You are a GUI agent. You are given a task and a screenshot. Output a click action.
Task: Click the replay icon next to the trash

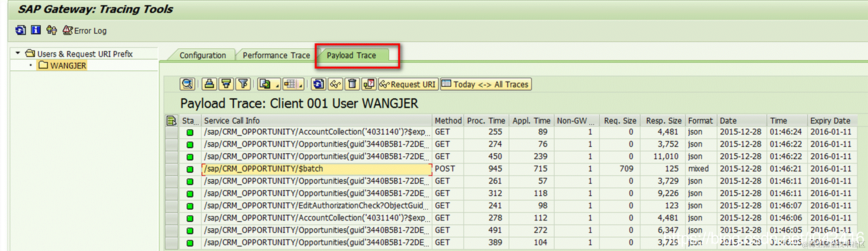369,84
